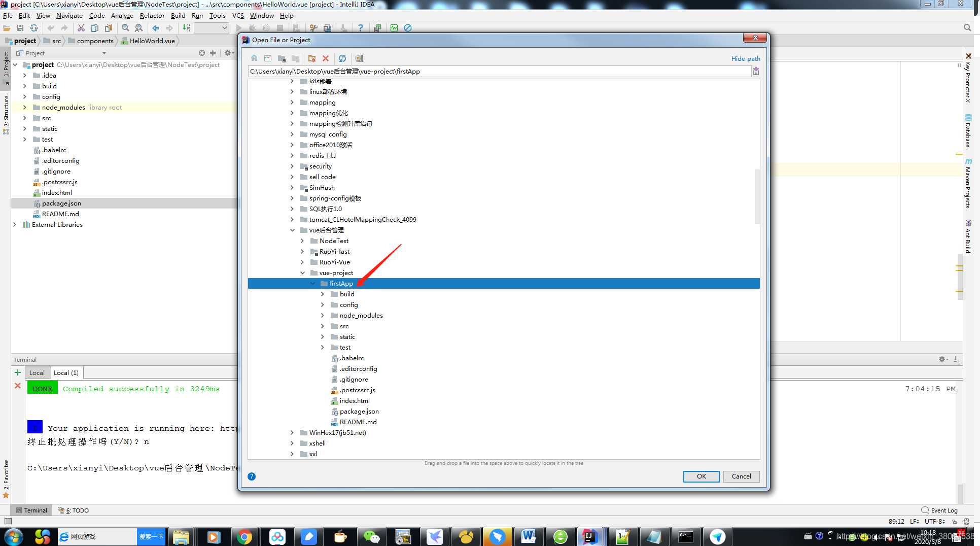Toggle Show Hidden Files in dialog toolbar
Image resolution: width=980 pixels, height=546 pixels.
pyautogui.click(x=359, y=58)
